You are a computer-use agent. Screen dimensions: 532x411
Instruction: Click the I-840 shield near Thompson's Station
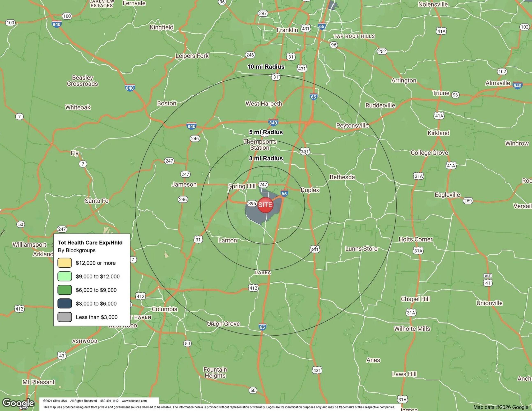[x=273, y=122]
